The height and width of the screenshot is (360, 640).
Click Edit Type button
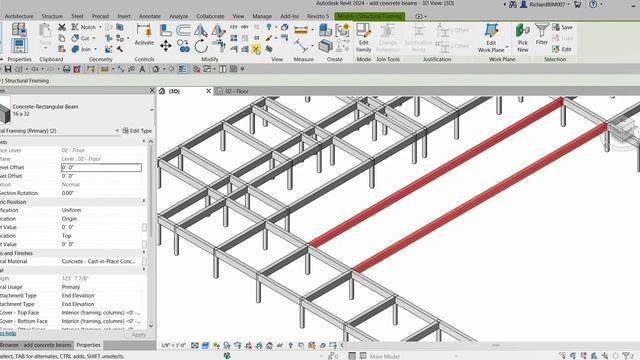pos(137,131)
